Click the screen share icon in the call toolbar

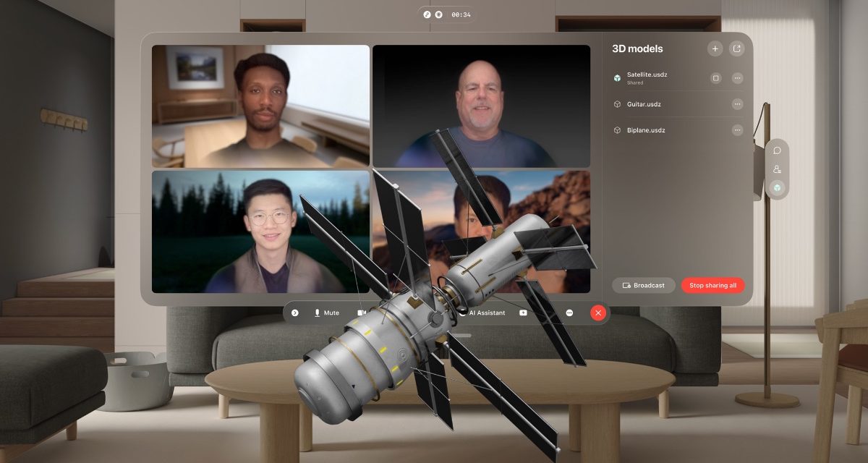click(x=523, y=313)
